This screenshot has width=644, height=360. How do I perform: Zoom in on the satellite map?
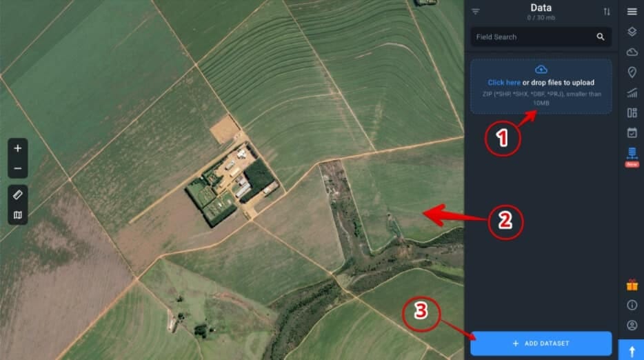click(18, 148)
